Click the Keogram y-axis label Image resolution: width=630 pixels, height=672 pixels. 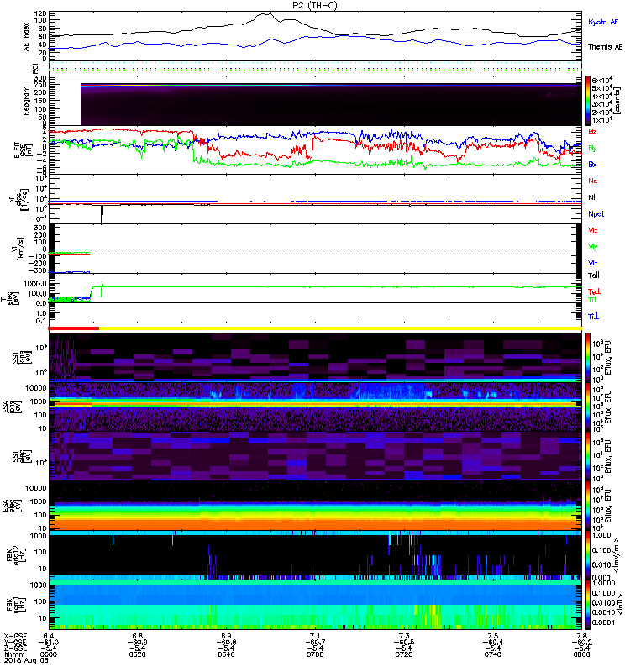(28, 100)
